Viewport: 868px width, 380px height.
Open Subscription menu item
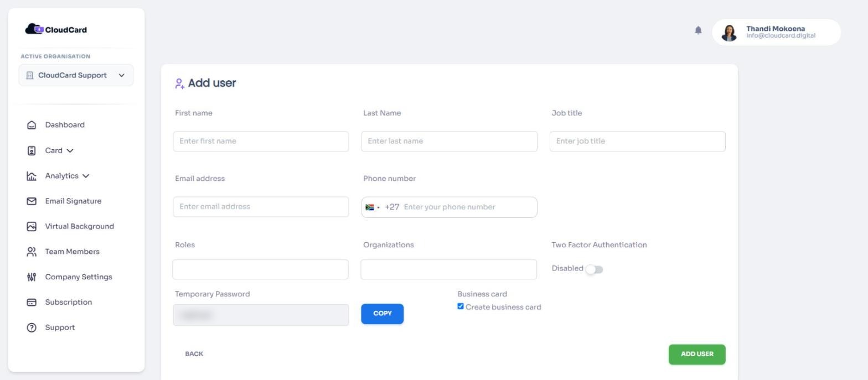tap(68, 303)
